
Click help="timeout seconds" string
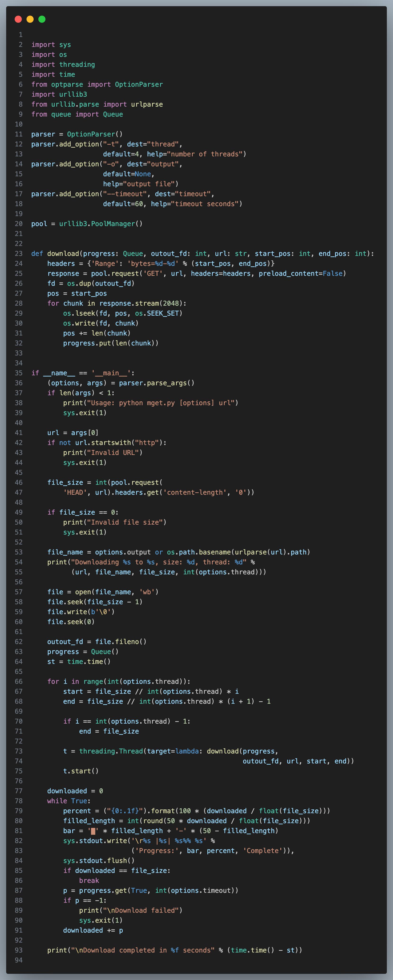pyautogui.click(x=195, y=204)
